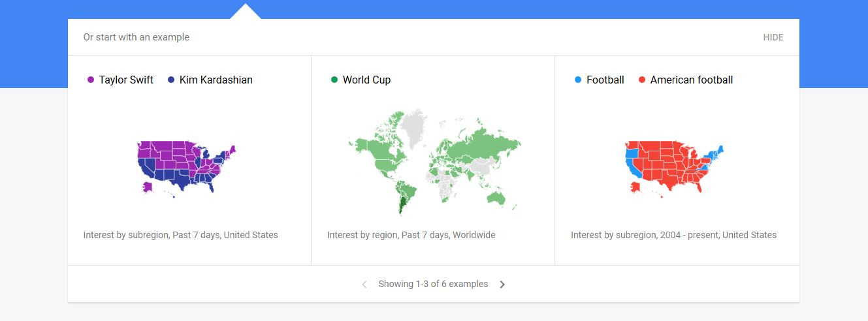
Task: Click the blue Football legend dot
Action: (x=578, y=80)
